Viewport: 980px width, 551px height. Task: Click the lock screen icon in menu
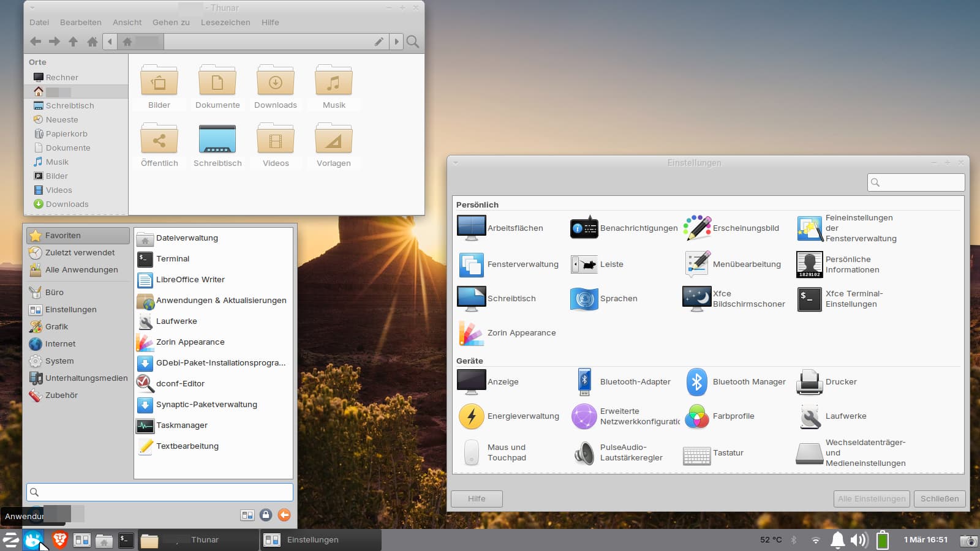266,515
